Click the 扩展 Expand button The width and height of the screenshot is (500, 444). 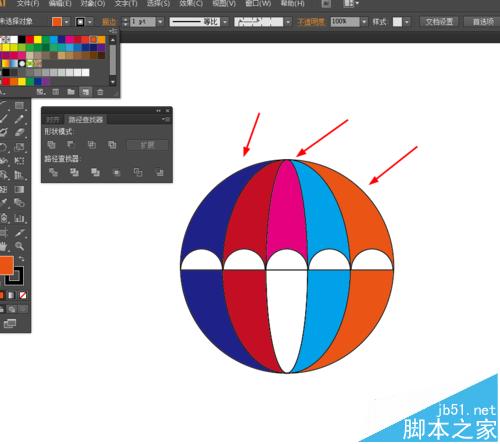[147, 145]
